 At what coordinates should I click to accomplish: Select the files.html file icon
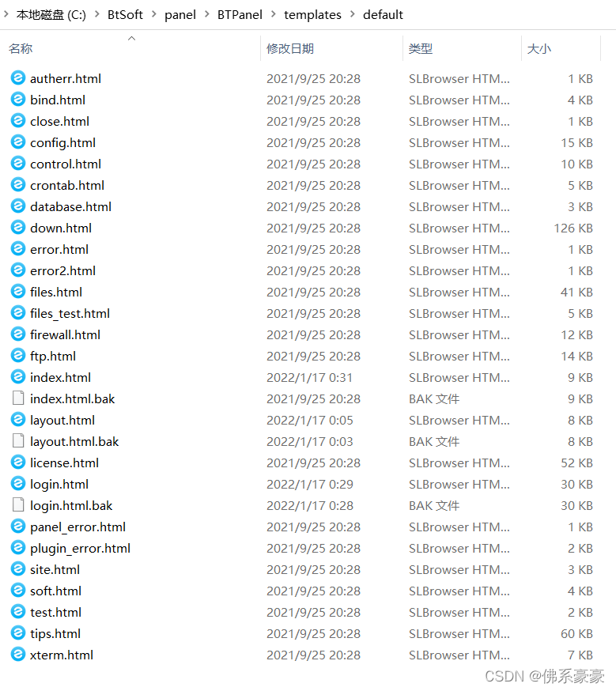point(18,292)
